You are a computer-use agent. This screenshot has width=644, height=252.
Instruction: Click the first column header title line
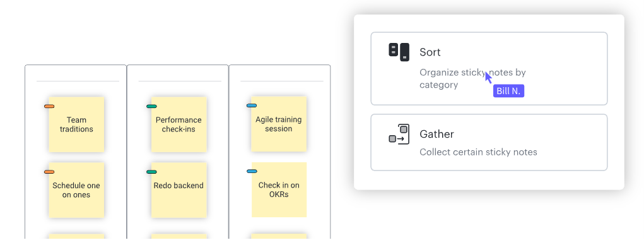[x=78, y=81]
